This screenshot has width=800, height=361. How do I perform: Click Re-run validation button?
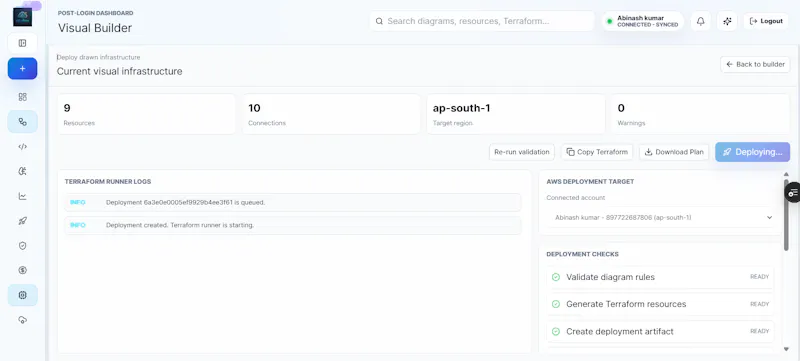pyautogui.click(x=522, y=152)
